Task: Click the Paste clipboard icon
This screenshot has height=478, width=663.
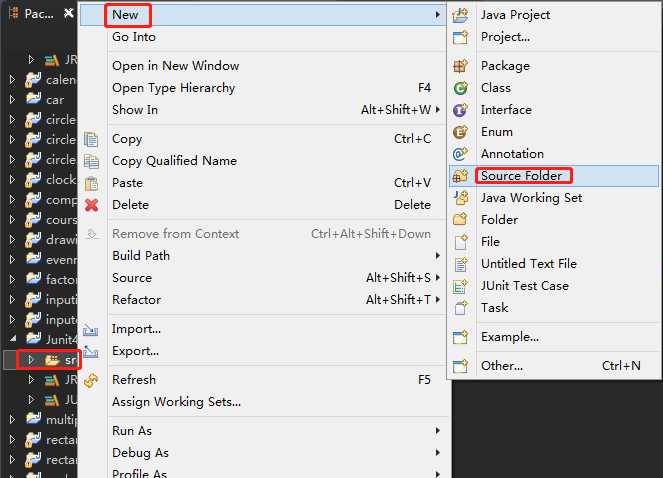Action: click(91, 183)
